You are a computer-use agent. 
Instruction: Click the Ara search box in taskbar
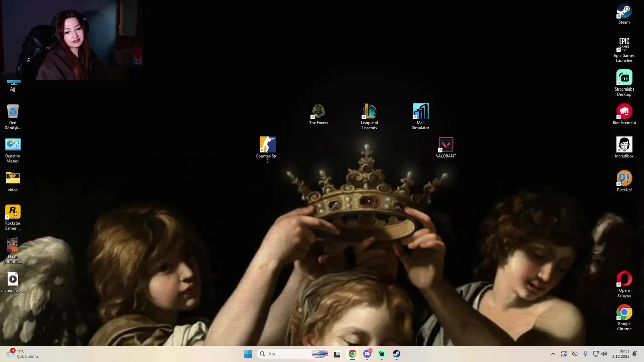[x=293, y=354]
